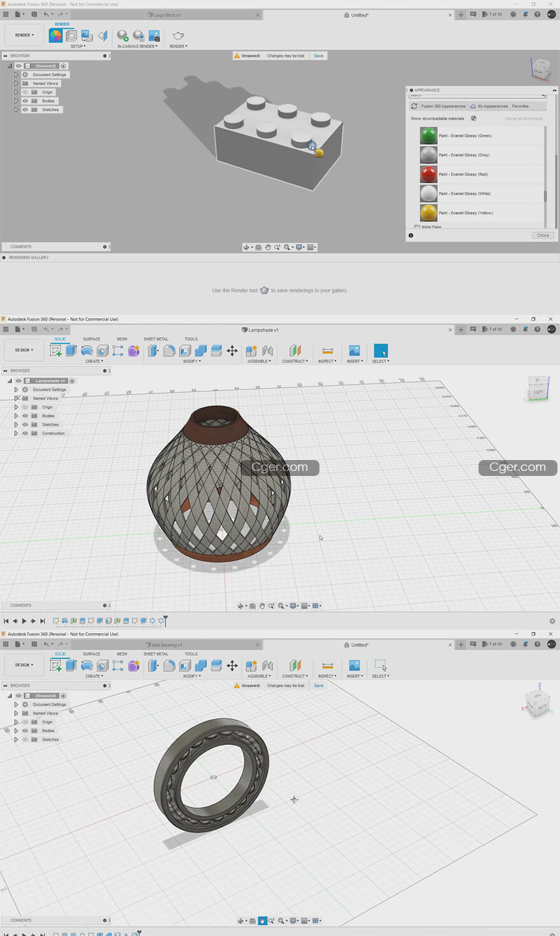Expand Sketches folder in Lego Brick browser
The image size is (560, 936).
click(16, 110)
